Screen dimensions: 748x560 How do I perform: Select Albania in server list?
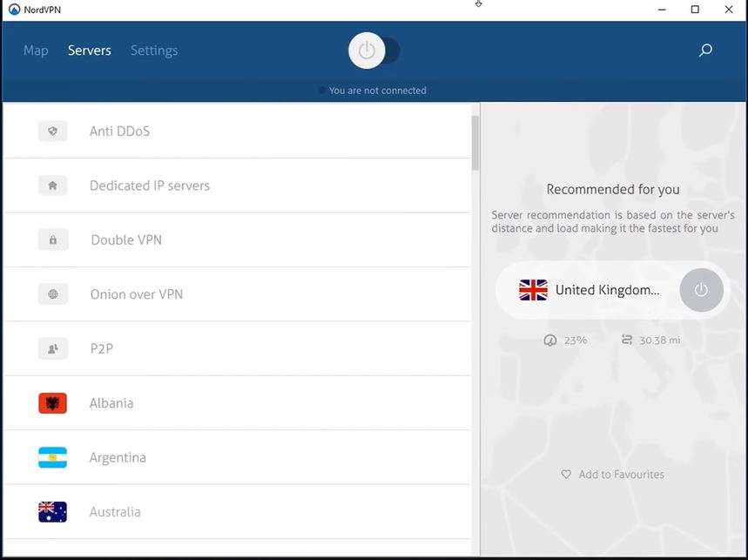coord(238,403)
